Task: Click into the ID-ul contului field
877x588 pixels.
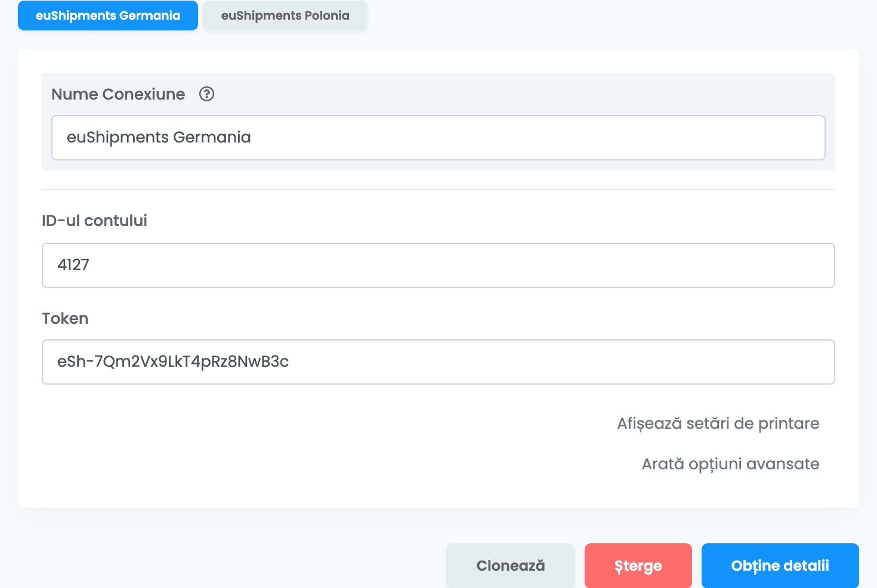Action: click(438, 265)
